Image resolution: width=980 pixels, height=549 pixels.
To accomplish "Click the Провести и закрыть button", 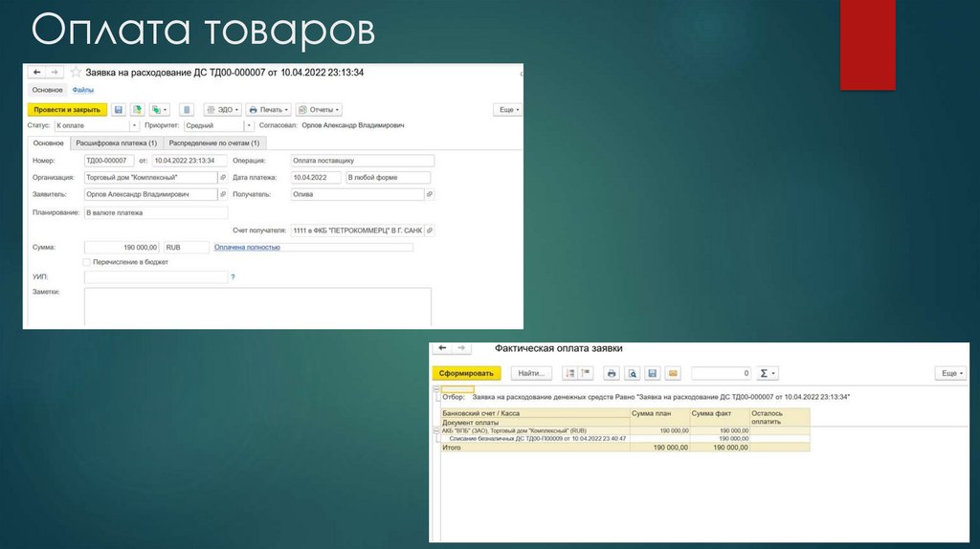I will 67,110.
